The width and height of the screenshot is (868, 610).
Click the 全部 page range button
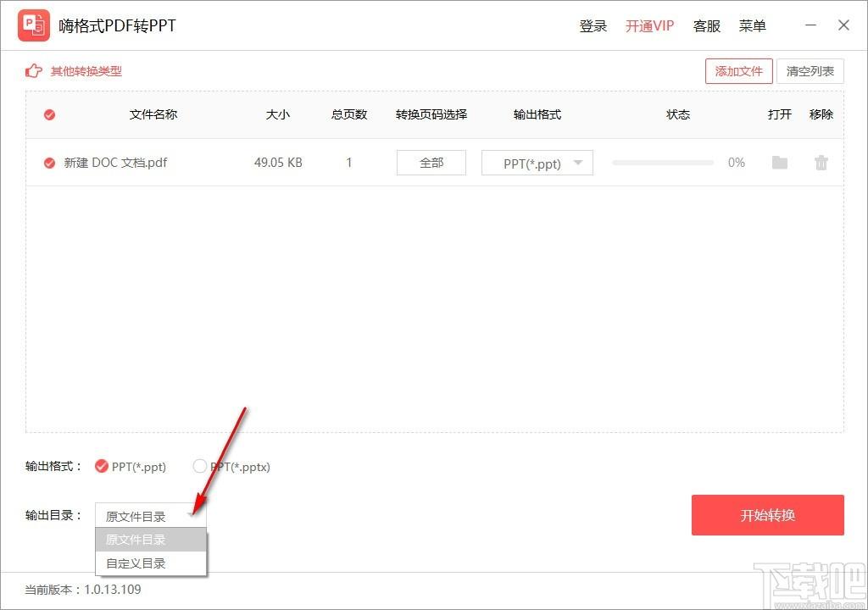pos(431,163)
